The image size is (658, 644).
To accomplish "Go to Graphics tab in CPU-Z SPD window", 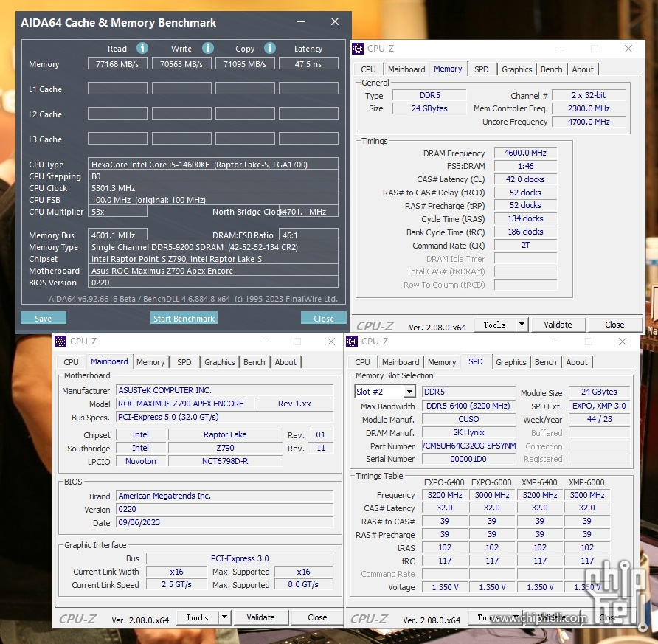I will point(510,362).
